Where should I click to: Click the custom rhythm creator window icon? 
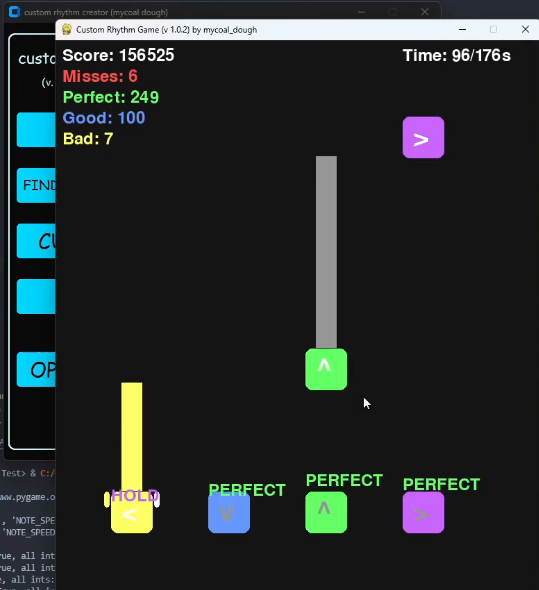click(x=14, y=12)
